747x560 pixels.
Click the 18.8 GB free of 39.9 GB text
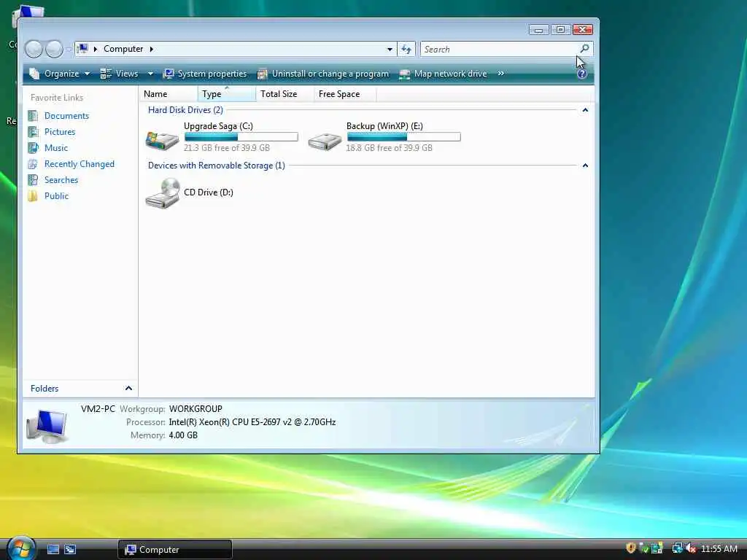pos(390,148)
